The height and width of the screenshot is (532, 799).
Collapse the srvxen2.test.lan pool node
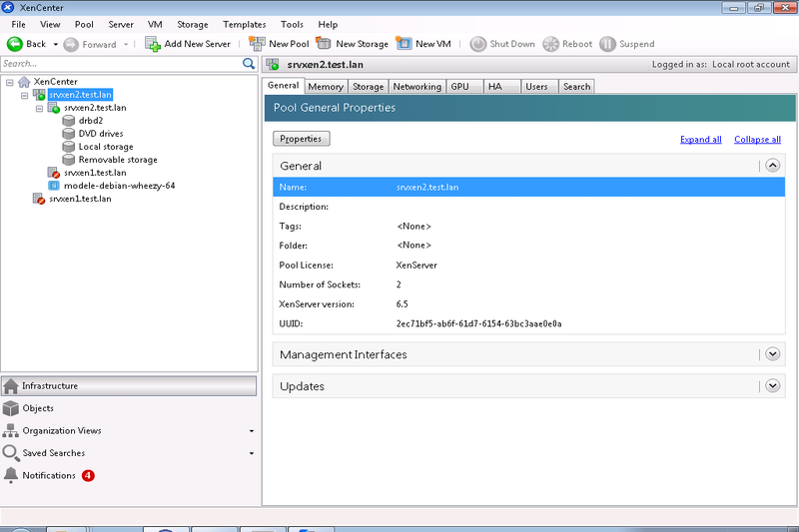tap(24, 95)
